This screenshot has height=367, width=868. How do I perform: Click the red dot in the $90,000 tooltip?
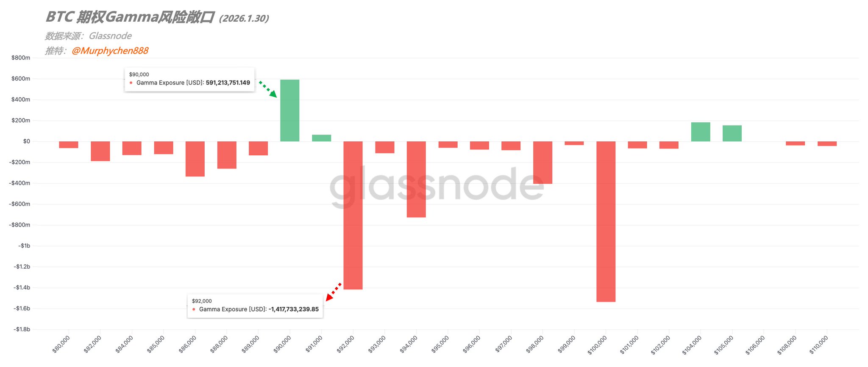click(x=131, y=83)
